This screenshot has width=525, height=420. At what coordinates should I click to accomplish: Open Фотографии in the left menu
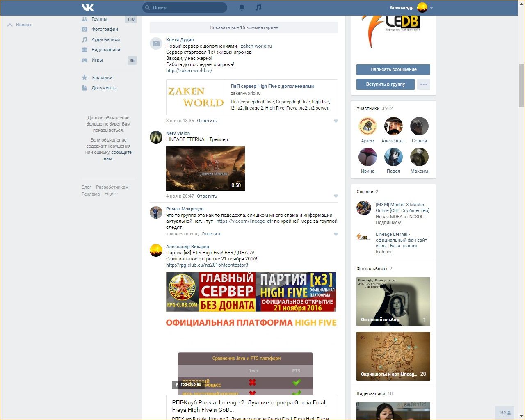105,29
